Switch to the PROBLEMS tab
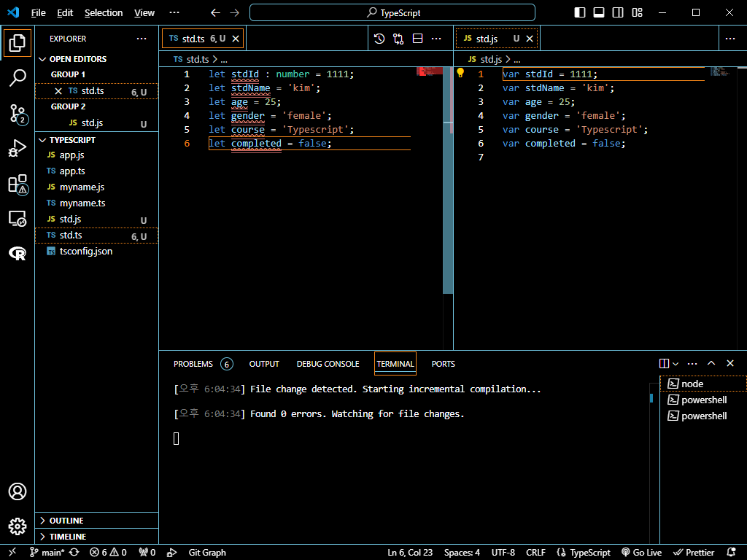 (x=203, y=364)
